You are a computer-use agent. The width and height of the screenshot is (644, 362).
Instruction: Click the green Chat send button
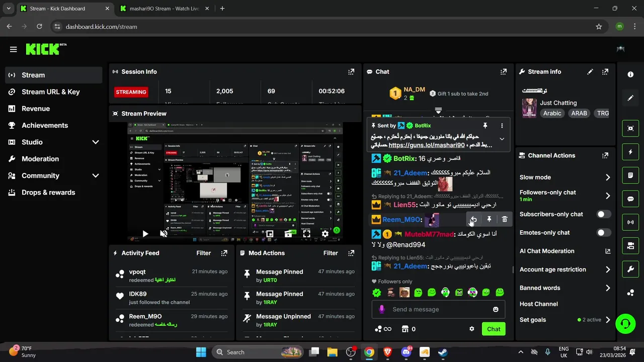(494, 329)
